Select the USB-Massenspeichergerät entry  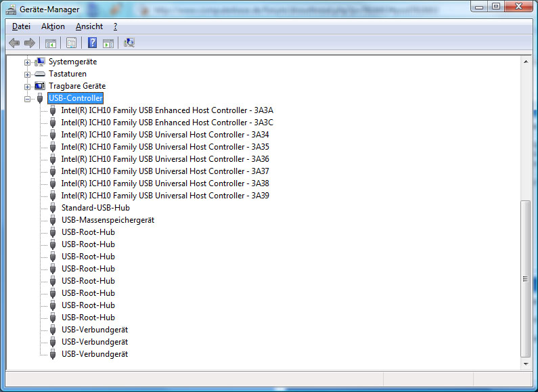click(108, 220)
